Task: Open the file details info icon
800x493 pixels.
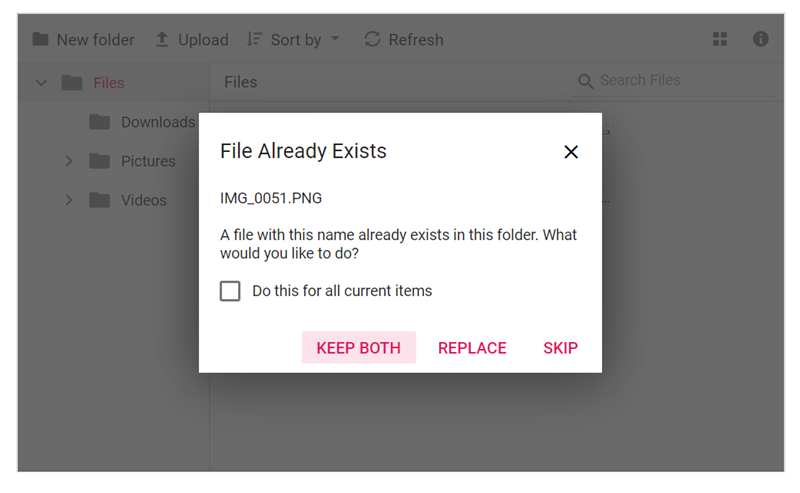Action: (761, 39)
